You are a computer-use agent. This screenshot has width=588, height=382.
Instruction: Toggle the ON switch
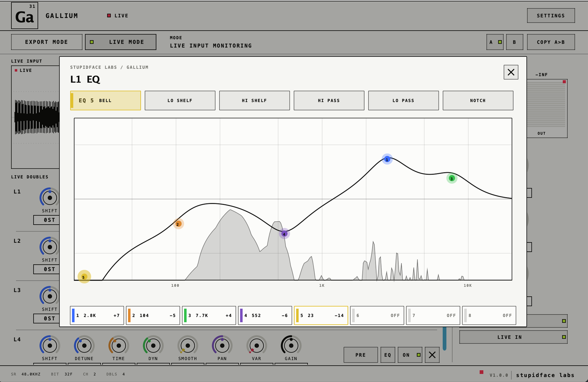click(410, 355)
